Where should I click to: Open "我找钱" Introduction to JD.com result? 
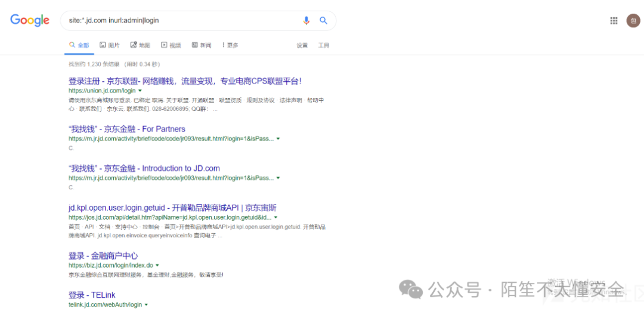(x=144, y=168)
